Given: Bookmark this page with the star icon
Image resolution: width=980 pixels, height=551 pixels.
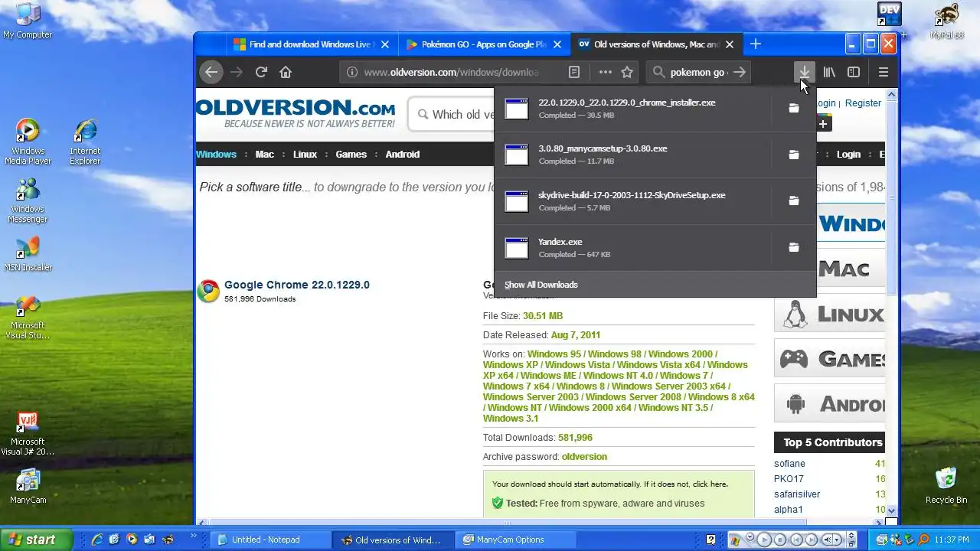Looking at the screenshot, I should pos(627,72).
